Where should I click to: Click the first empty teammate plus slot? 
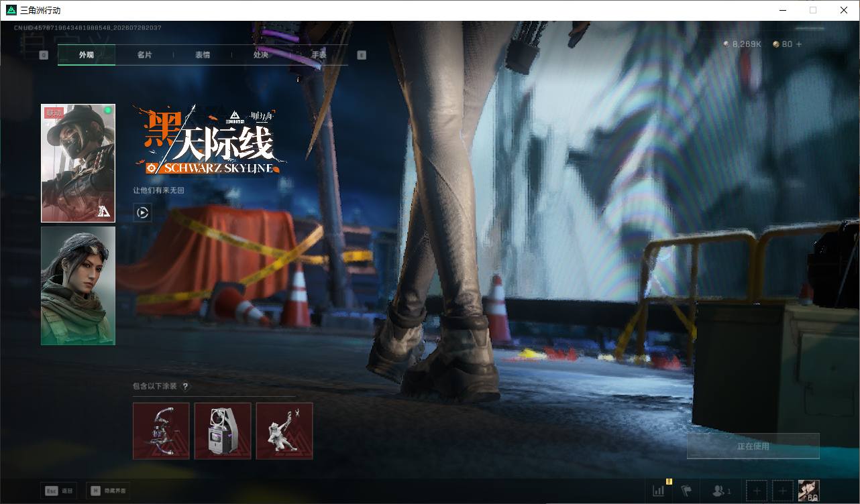[x=757, y=491]
